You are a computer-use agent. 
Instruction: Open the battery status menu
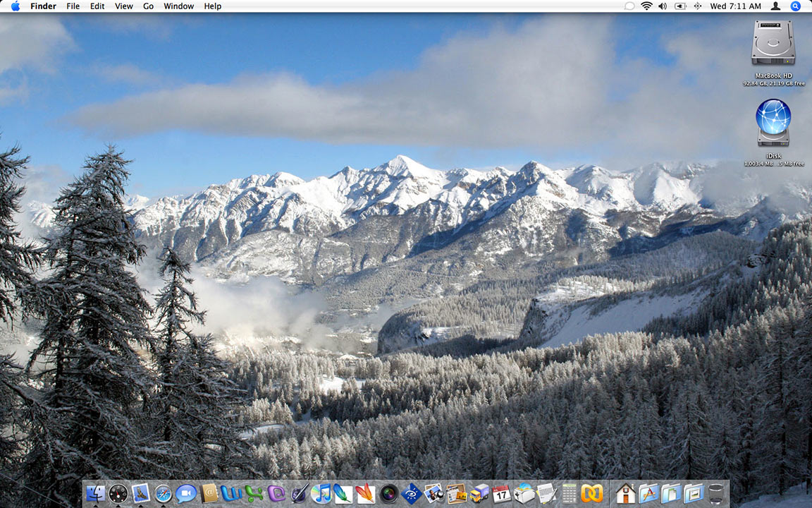680,6
